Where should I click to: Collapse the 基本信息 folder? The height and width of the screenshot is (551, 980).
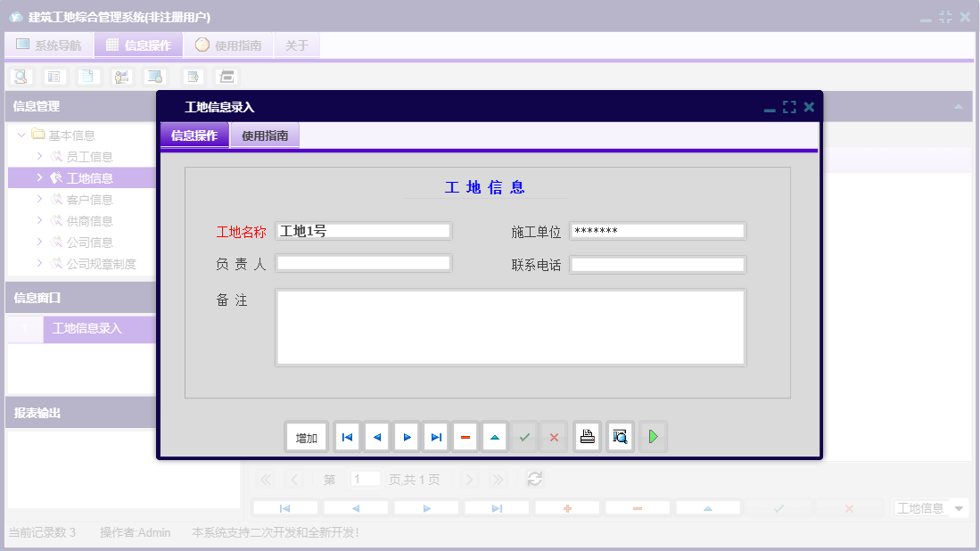21,134
